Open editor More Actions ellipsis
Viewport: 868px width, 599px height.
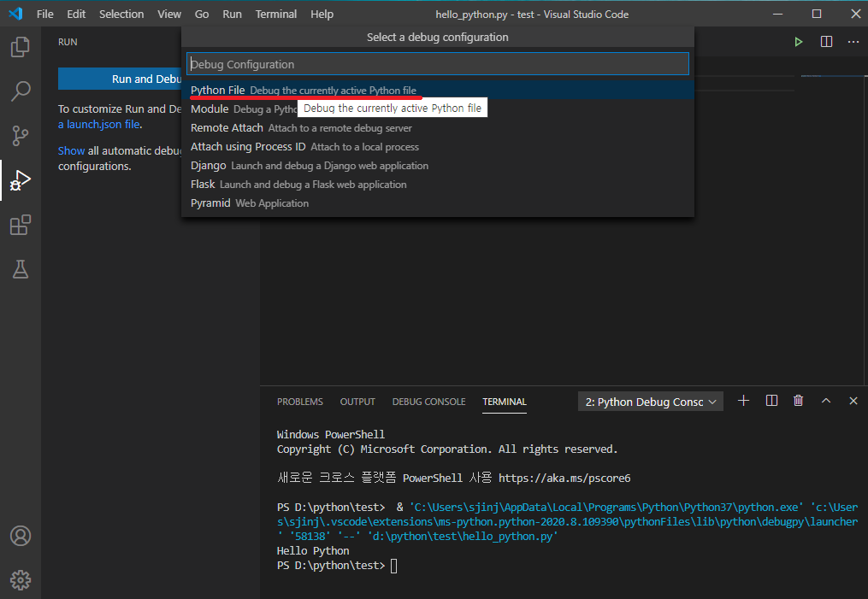pos(853,42)
